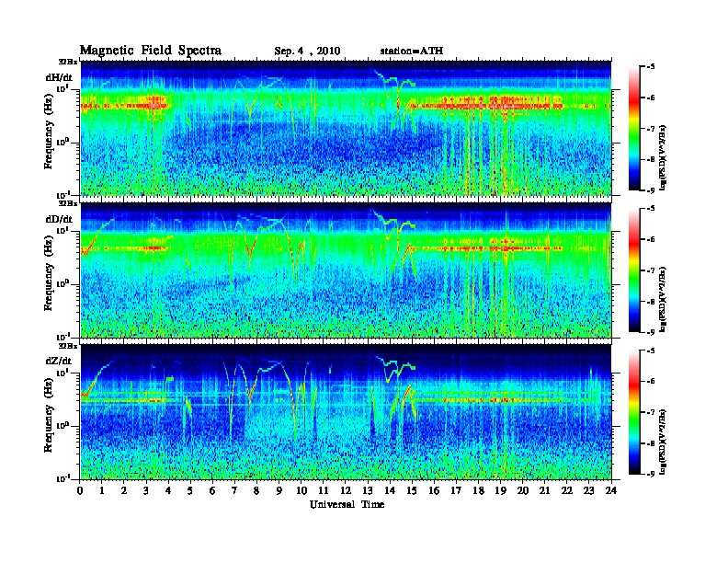The image size is (728, 563).
Task: Click hour "17" on the time axis
Action: pyautogui.click(x=457, y=491)
